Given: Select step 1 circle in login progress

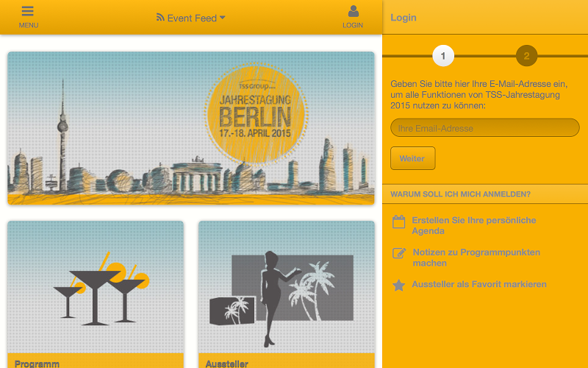Looking at the screenshot, I should point(443,56).
